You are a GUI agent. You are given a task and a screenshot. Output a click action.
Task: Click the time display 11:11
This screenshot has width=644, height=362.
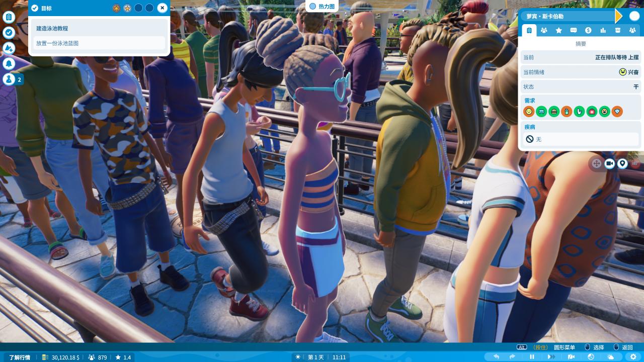tap(339, 357)
